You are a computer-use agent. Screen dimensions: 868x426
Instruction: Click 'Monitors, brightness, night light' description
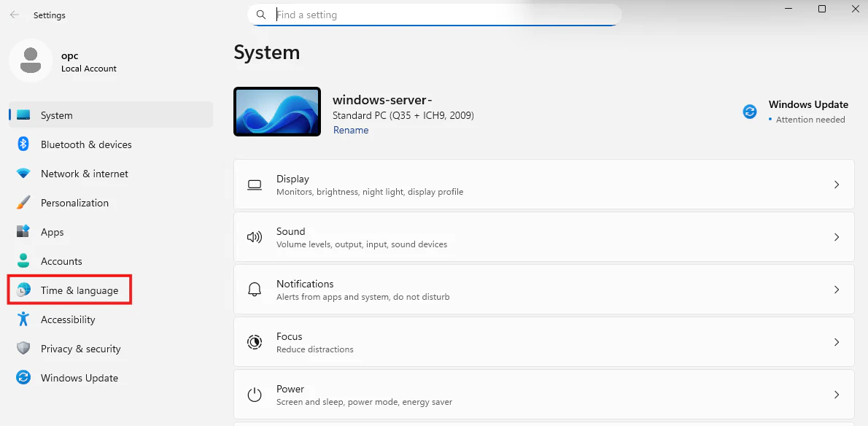coord(370,192)
